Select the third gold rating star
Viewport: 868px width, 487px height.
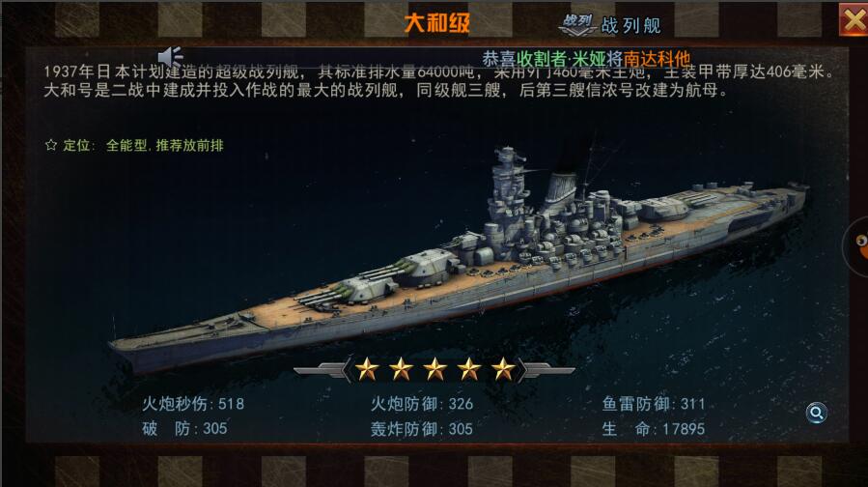434,369
